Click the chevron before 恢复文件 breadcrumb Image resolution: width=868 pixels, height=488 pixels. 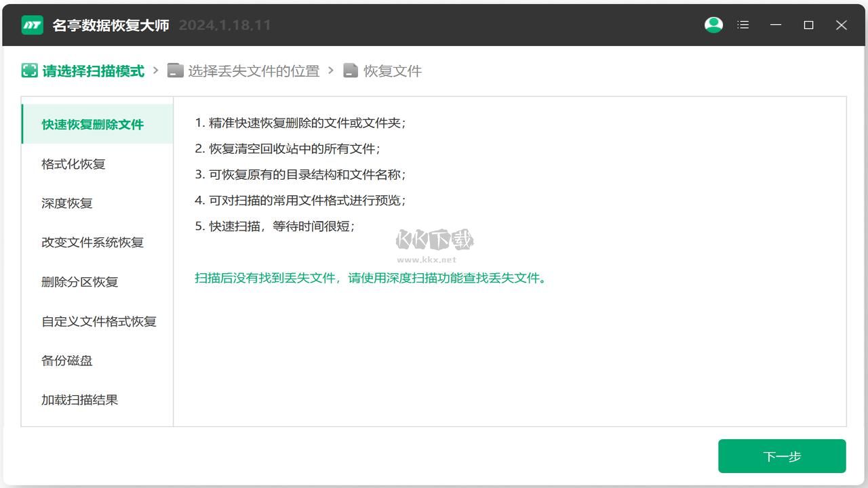coord(332,70)
